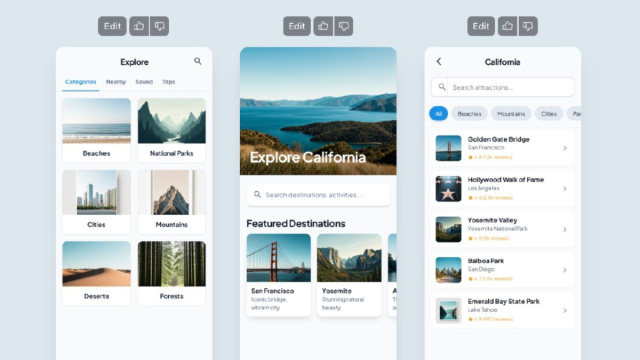Open the Golden Gate Bridge attraction title
640x360 pixels.
click(x=498, y=139)
